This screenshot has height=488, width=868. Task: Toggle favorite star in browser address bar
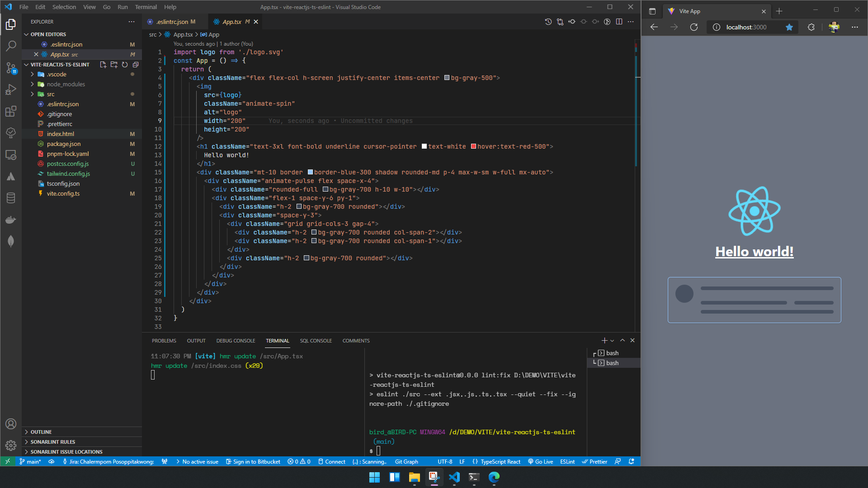point(789,27)
